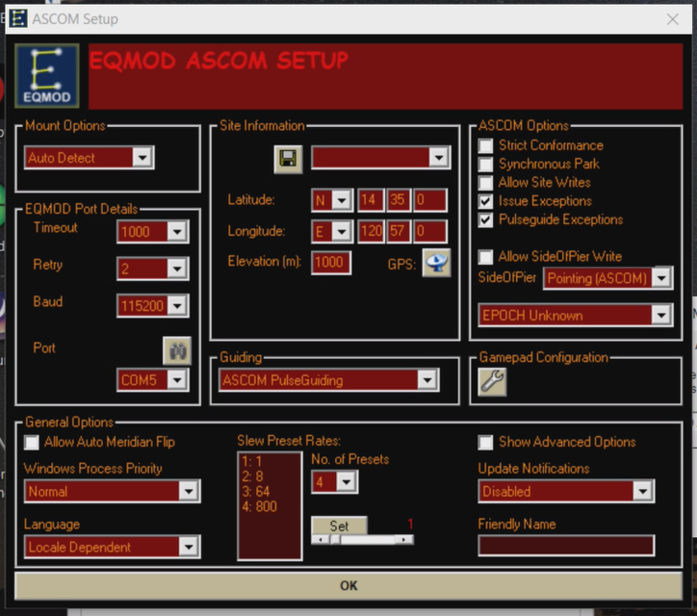
Task: Open the Timeout 1000 dropdown
Action: click(177, 232)
